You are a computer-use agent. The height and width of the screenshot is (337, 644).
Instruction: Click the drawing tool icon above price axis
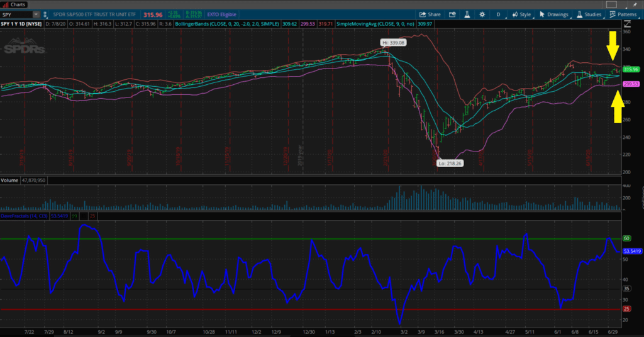(627, 25)
